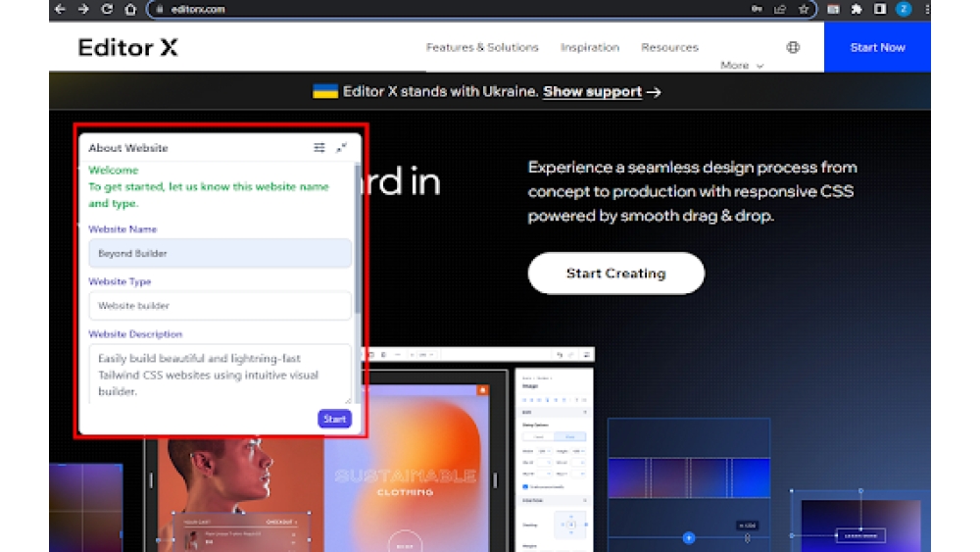
Task: Reload the page with the refresh icon
Action: pos(107,10)
